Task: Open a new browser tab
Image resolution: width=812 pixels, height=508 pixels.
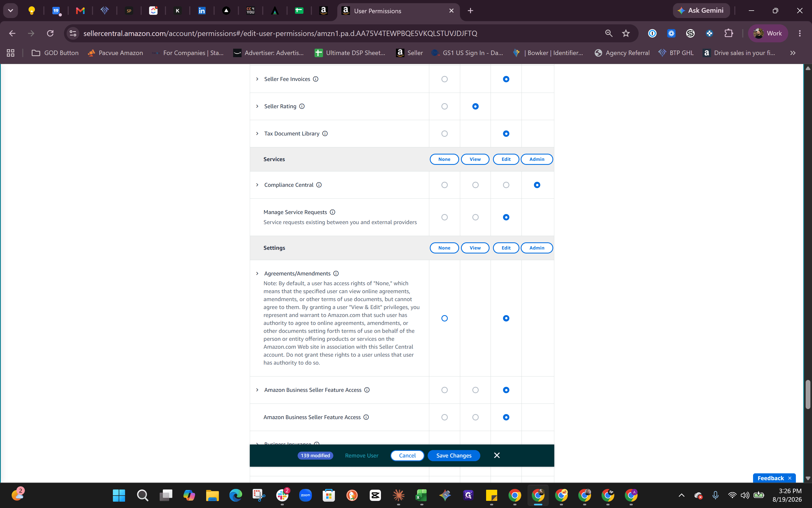Action: [470, 11]
